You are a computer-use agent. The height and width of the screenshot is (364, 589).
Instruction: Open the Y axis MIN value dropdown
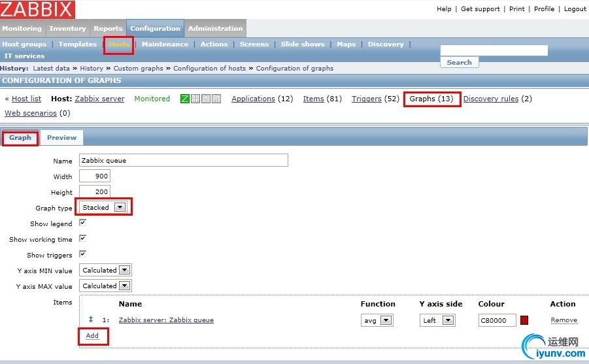click(x=105, y=270)
